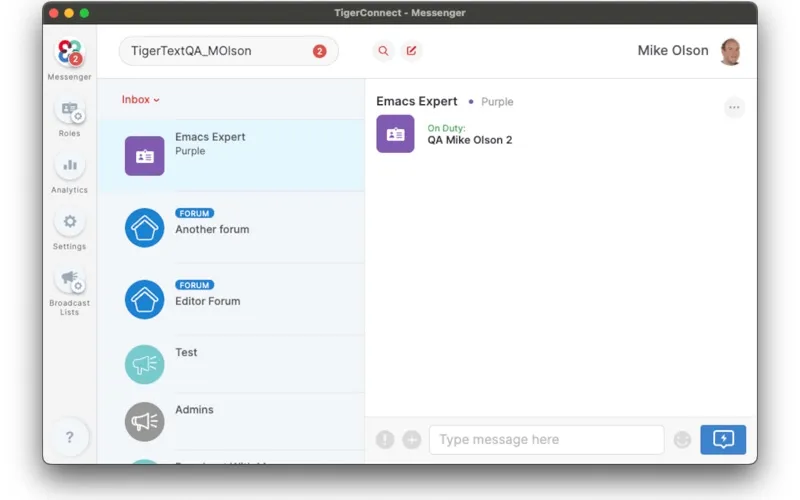
Task: Click the blue quick reply send button
Action: point(723,439)
